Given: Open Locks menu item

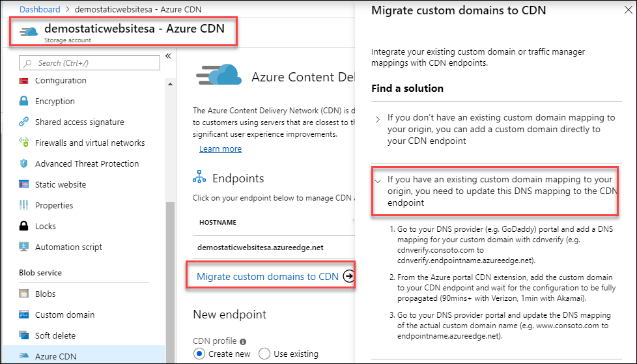Looking at the screenshot, I should point(45,226).
